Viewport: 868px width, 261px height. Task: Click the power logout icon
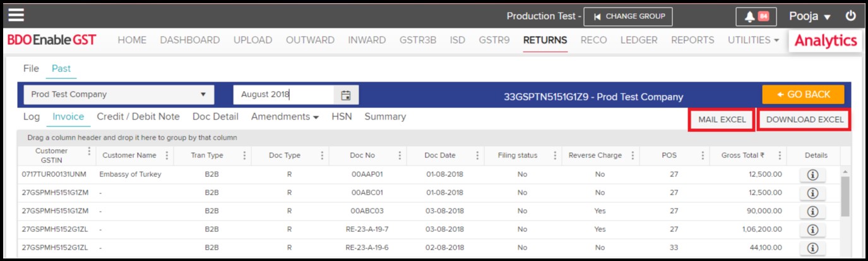point(850,16)
